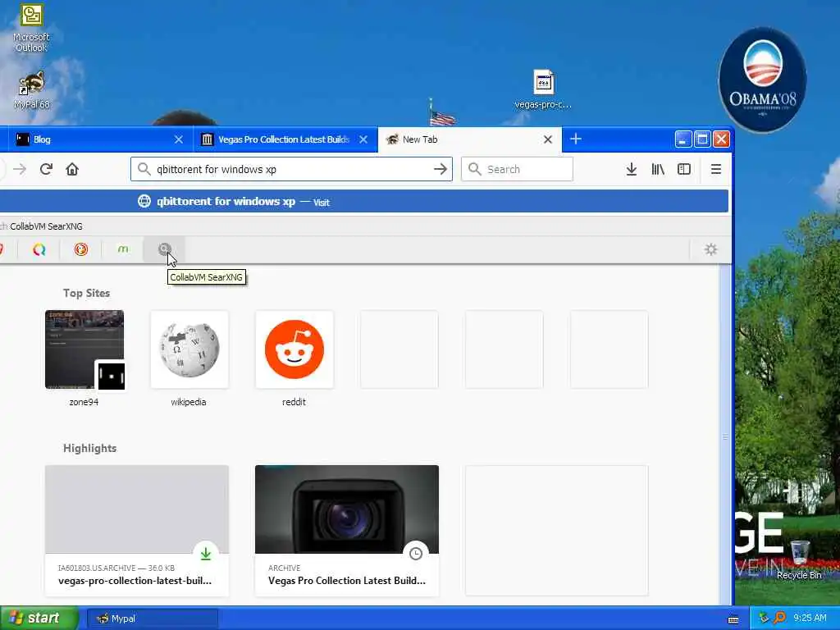Open Microsoft Outlook desktop icon
The width and height of the screenshot is (840, 630).
(31, 27)
